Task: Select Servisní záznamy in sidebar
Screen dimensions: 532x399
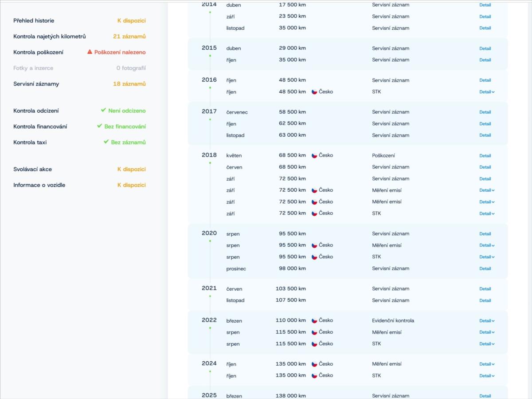Action: coord(36,84)
